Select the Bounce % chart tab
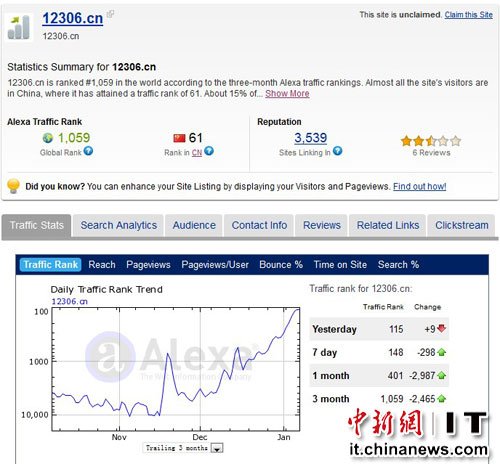The image size is (500, 464). click(x=281, y=265)
